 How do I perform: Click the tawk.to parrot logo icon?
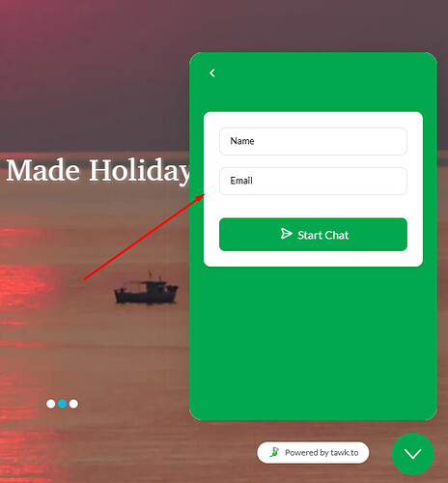[x=274, y=452]
